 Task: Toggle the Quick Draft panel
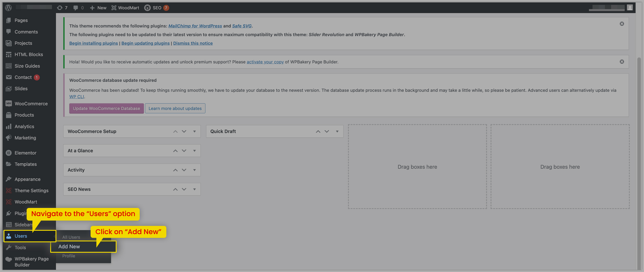tap(337, 131)
